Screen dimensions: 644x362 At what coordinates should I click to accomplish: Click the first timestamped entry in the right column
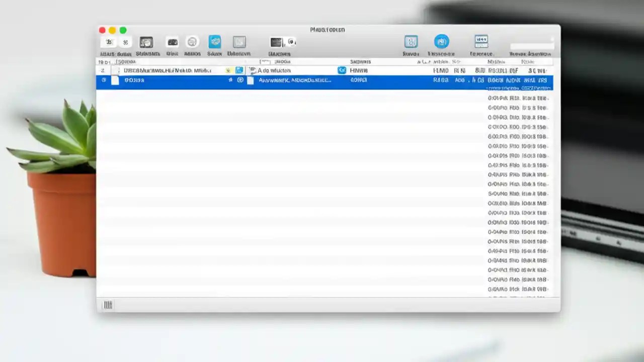(x=517, y=98)
